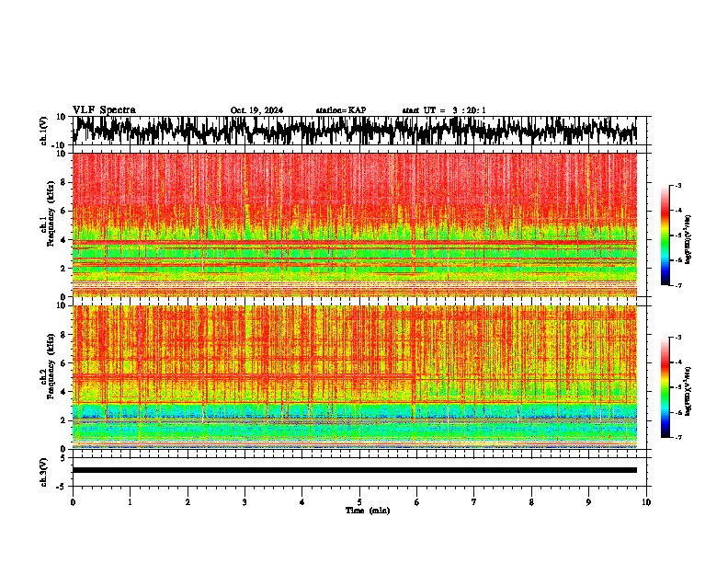Click the "-5" tick on ch.3(V) axis

pos(63,487)
